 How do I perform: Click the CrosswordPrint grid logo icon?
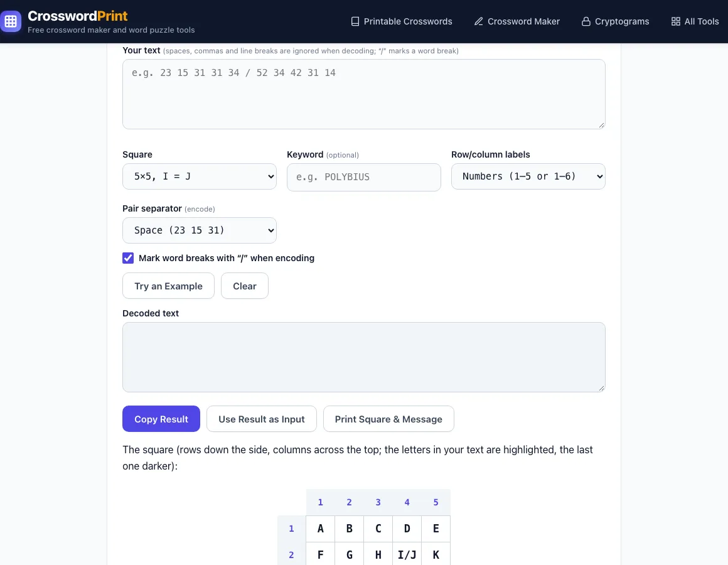11,21
